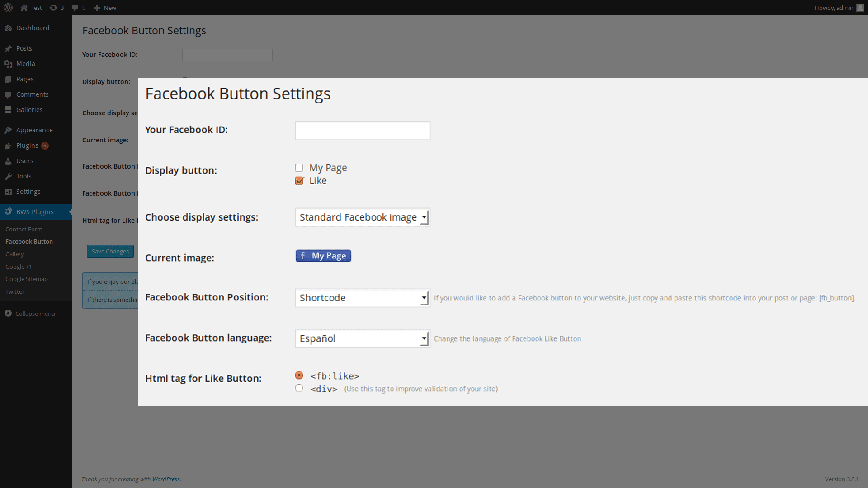Viewport: 868px width, 488px height.
Task: Open the WordPress logo menu
Action: tap(8, 8)
